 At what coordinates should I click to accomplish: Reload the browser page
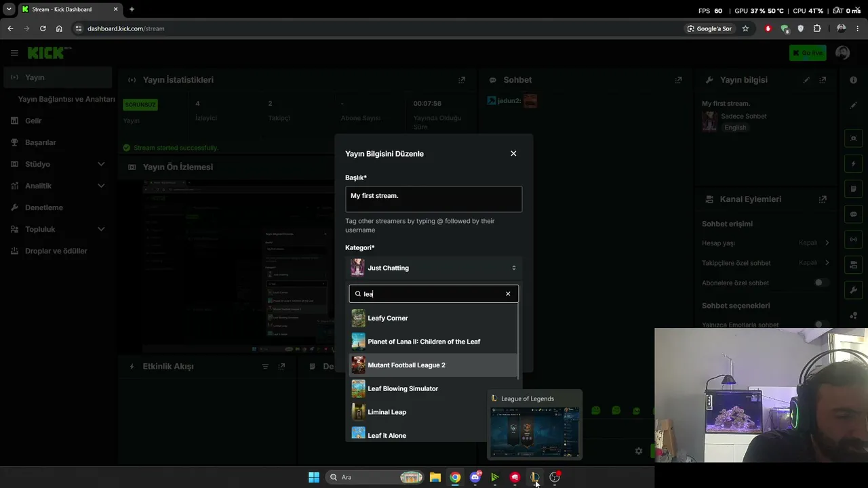tap(43, 28)
